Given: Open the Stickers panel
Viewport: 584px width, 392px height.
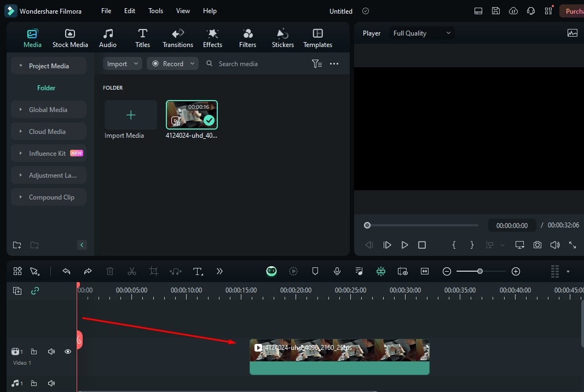Looking at the screenshot, I should [282, 38].
